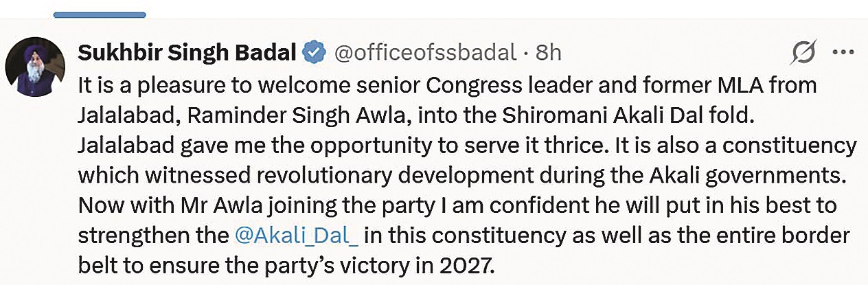
Task: Click the line 'Jalalabad gave me the opportunity'
Action: click(467, 146)
